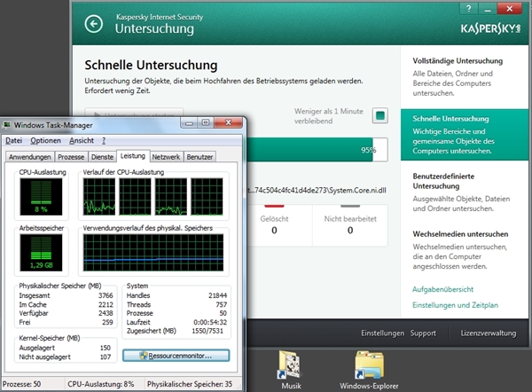Click Physikalischer Speicher status bar entry

click(x=190, y=384)
